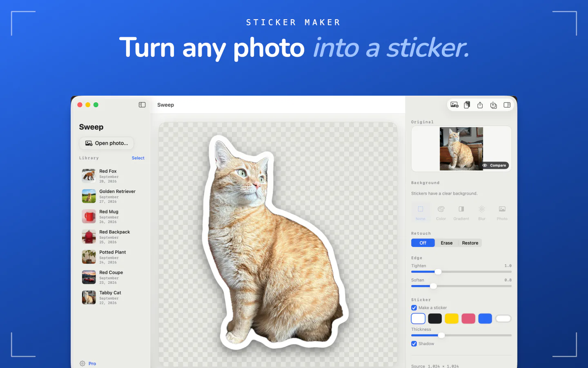
Task: Open Red Backpack from the library
Action: (112, 237)
